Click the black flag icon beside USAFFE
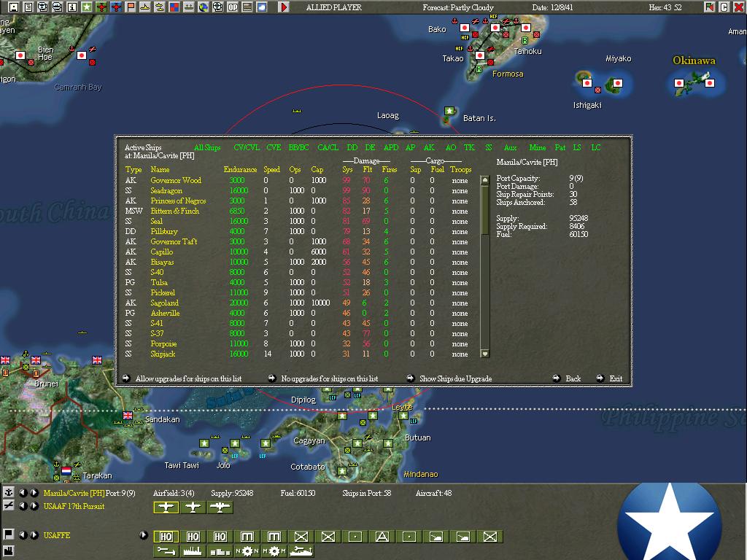This screenshot has height=560, width=747. pos(8,534)
